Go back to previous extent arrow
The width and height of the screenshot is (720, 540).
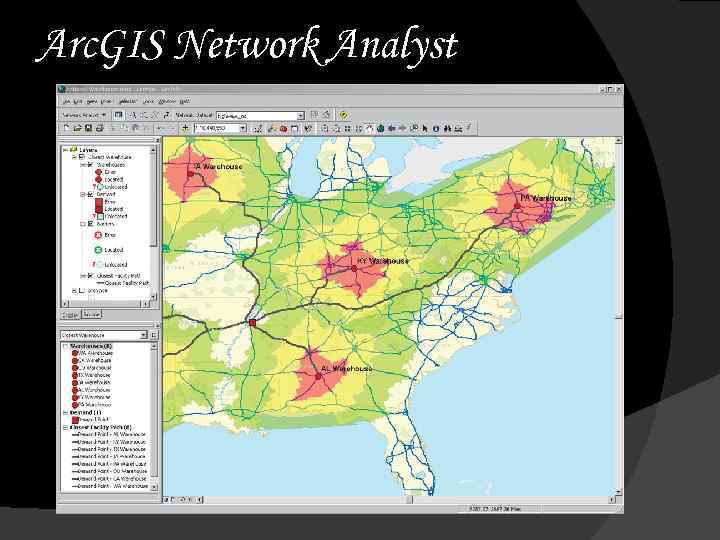click(x=392, y=129)
